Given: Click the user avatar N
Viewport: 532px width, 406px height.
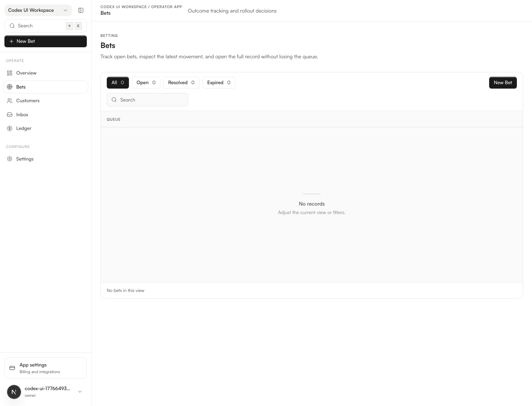Looking at the screenshot, I should click(14, 392).
